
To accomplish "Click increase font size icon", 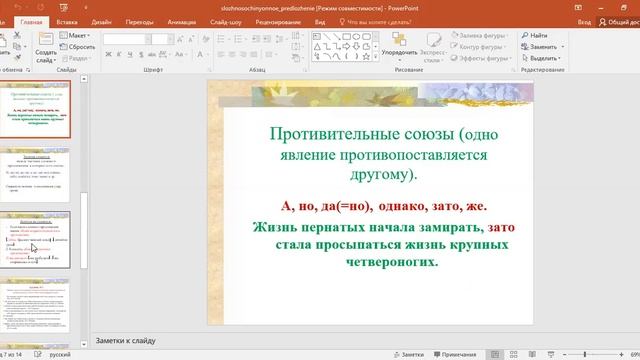I will (x=180, y=39).
